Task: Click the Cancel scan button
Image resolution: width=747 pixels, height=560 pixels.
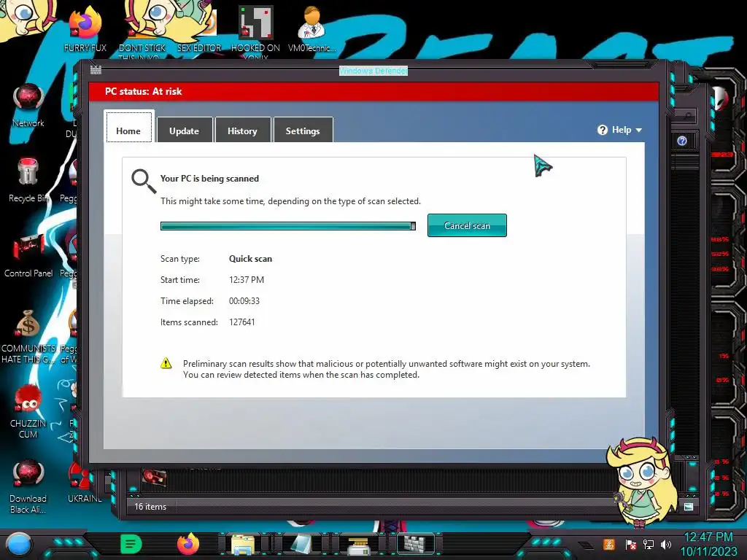Action: 467,225
